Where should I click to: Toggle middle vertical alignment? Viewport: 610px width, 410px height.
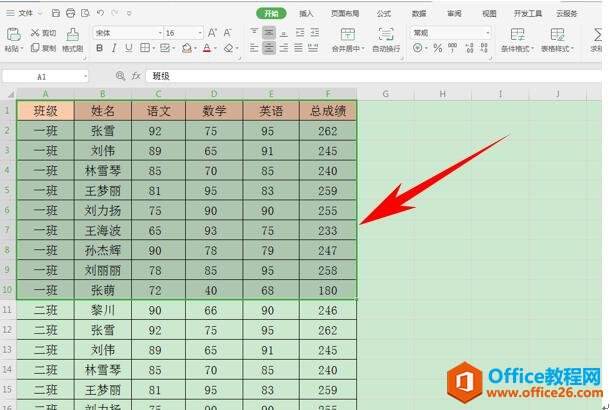[268, 33]
